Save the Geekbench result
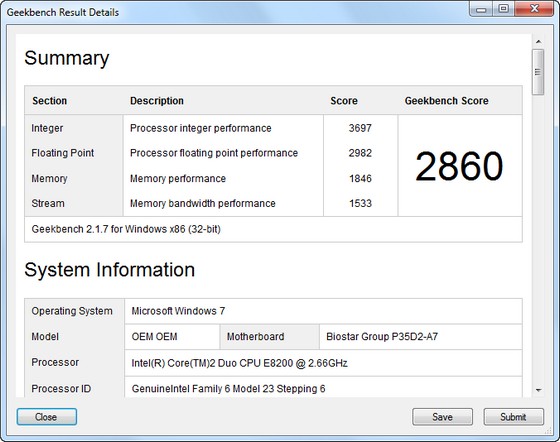This screenshot has height=442, width=560. click(442, 417)
